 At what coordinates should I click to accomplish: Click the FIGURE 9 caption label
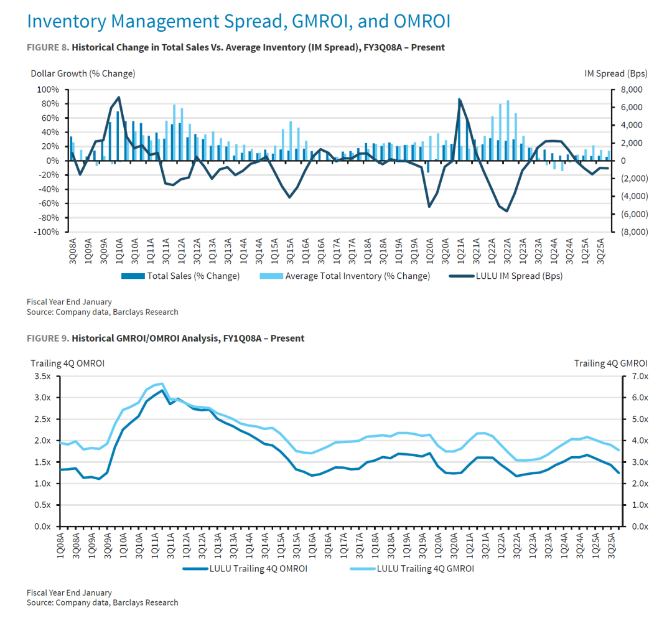pyautogui.click(x=48, y=339)
